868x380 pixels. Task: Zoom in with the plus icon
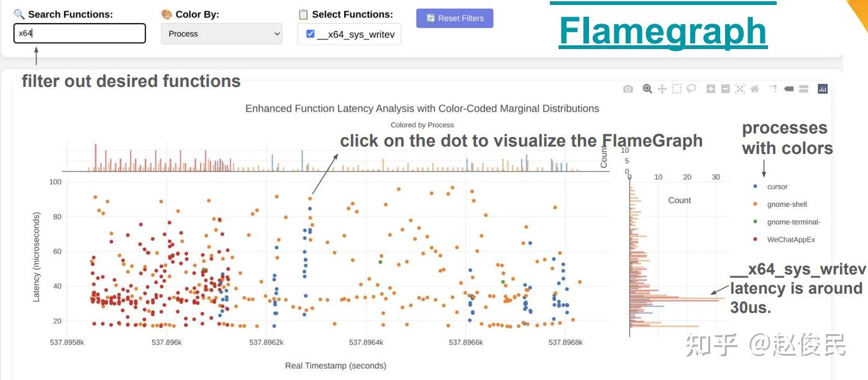tap(711, 89)
